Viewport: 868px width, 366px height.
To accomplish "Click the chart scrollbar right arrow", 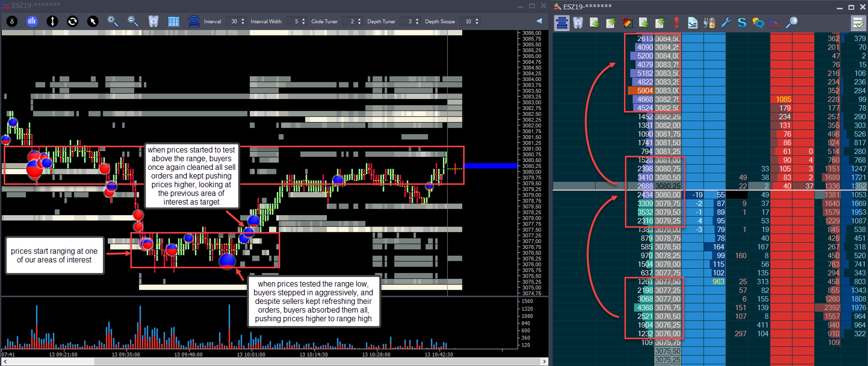I will (545, 362).
